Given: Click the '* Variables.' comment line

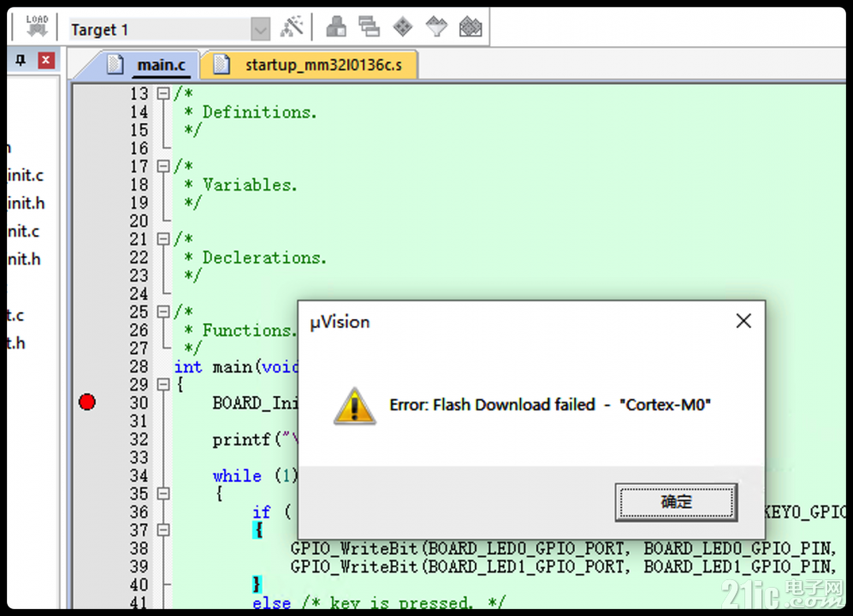Looking at the screenshot, I should 241,185.
